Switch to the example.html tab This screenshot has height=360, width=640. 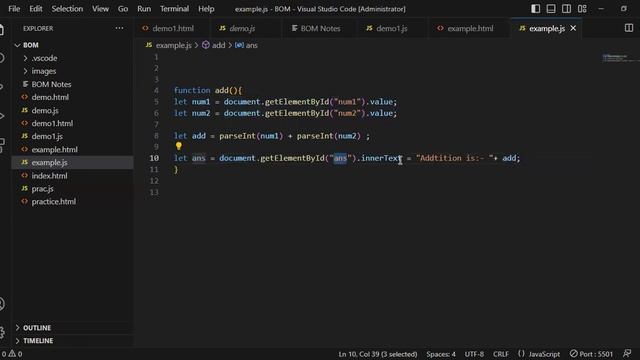[x=469, y=28]
